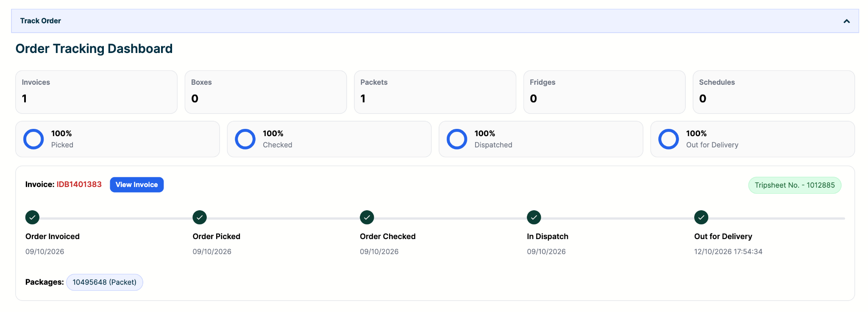The width and height of the screenshot is (868, 312).
Task: Select the 10495648 (Packet) package chip
Action: tap(104, 282)
